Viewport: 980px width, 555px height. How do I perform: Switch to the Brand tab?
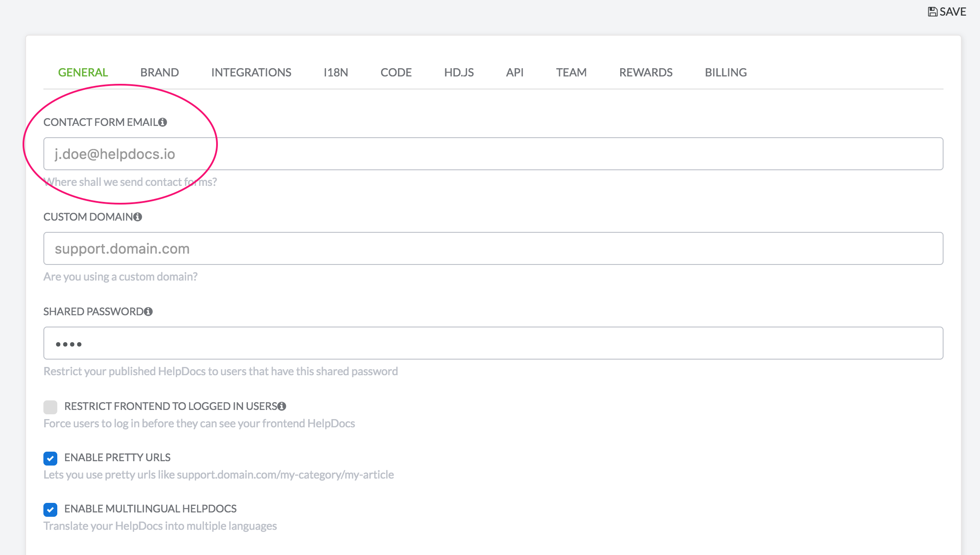point(159,73)
